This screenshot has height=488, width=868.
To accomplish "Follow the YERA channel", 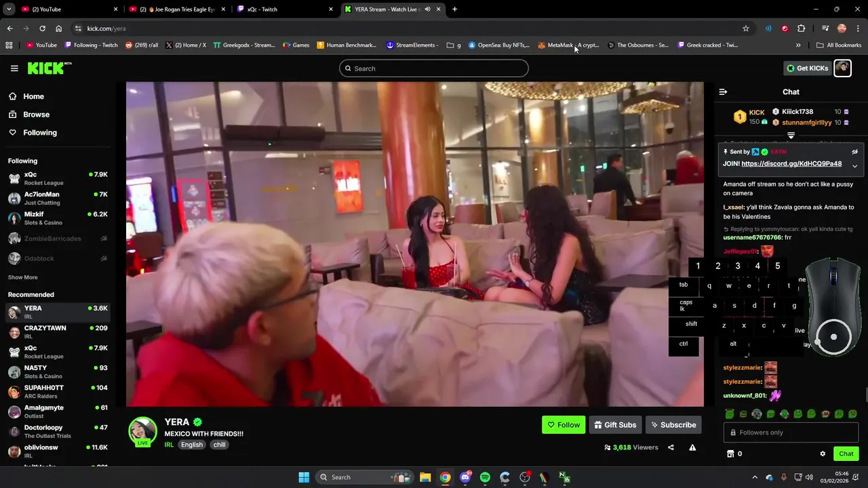I will [564, 425].
